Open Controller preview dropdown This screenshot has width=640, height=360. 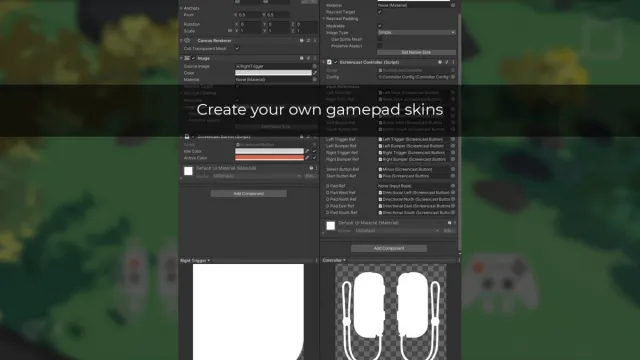pos(334,260)
